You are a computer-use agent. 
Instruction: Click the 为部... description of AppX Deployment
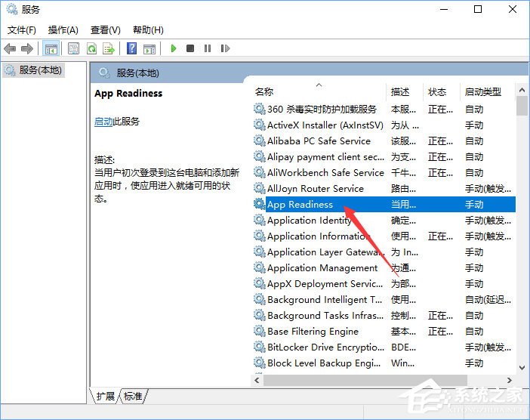pos(404,284)
